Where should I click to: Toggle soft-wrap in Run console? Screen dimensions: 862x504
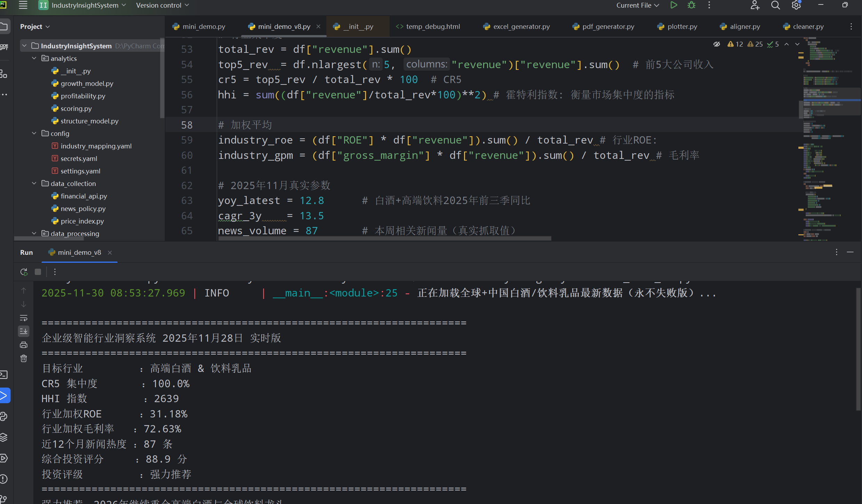click(24, 318)
